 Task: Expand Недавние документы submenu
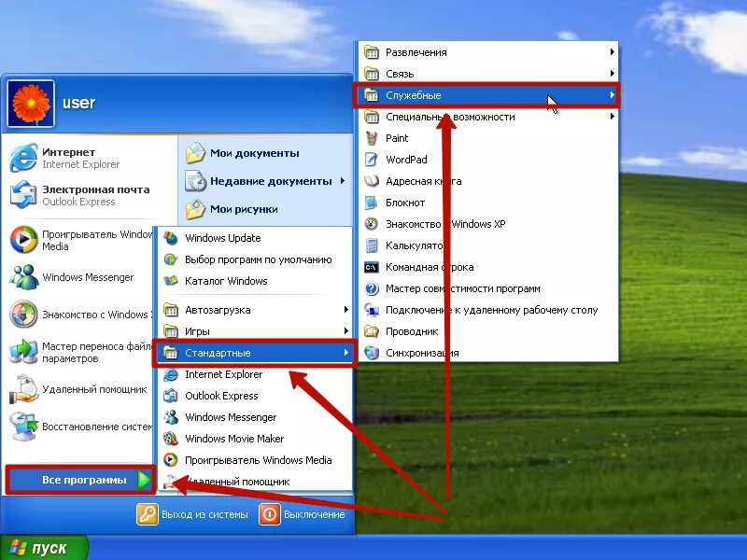click(265, 181)
